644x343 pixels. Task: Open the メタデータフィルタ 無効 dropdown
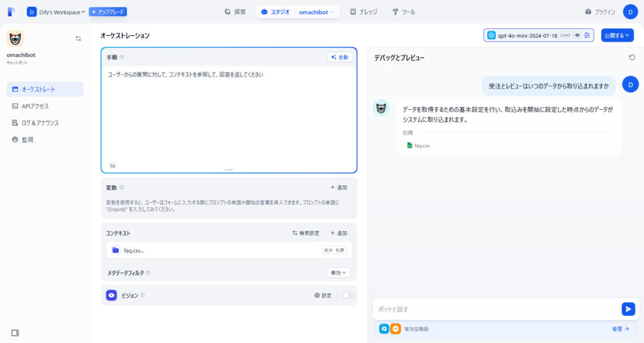pyautogui.click(x=338, y=273)
